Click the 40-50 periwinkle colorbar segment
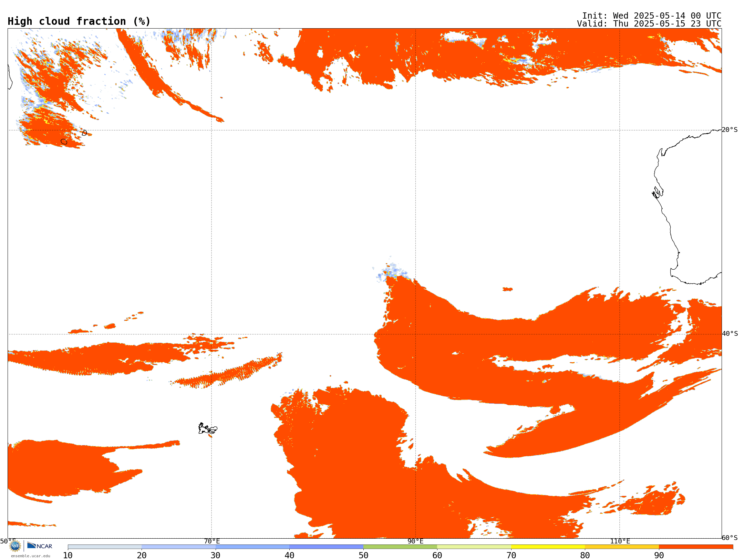Viewport: 744px width, 560px height. coord(326,547)
